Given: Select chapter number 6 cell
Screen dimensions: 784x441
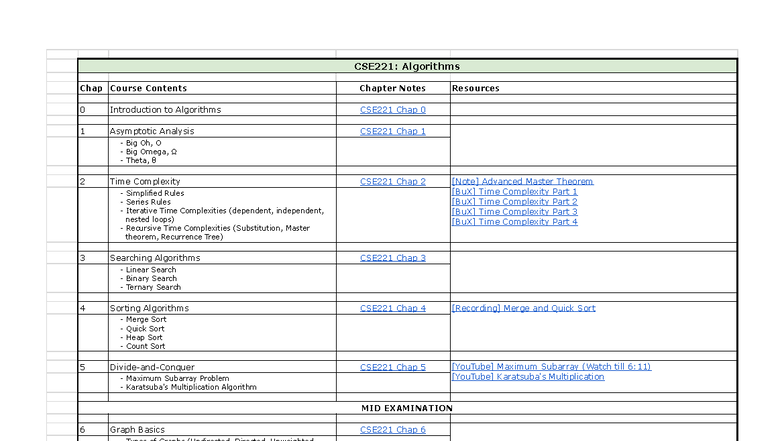Looking at the screenshot, I should pos(93,430).
